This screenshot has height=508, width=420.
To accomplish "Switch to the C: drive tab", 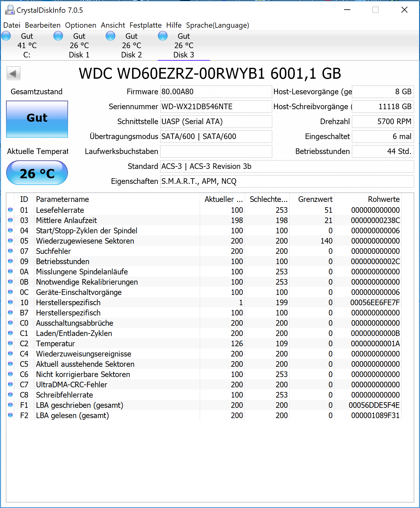I will pyautogui.click(x=27, y=45).
